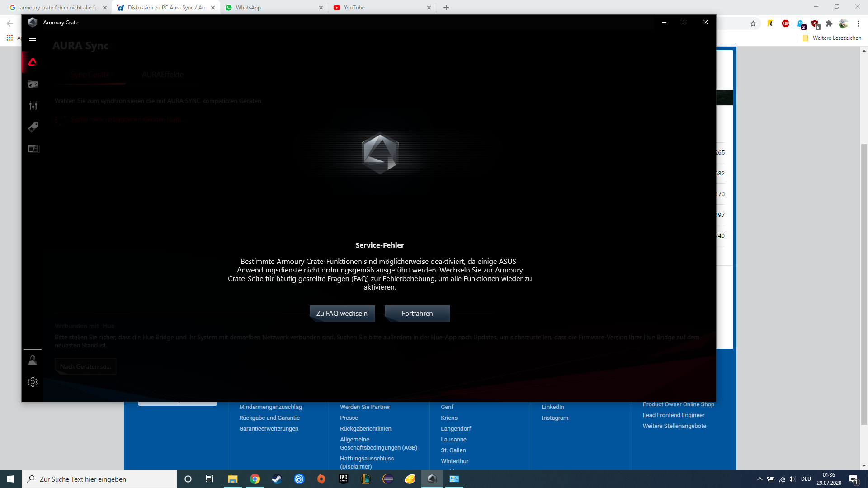Open the deals tag sidebar icon

[33, 127]
